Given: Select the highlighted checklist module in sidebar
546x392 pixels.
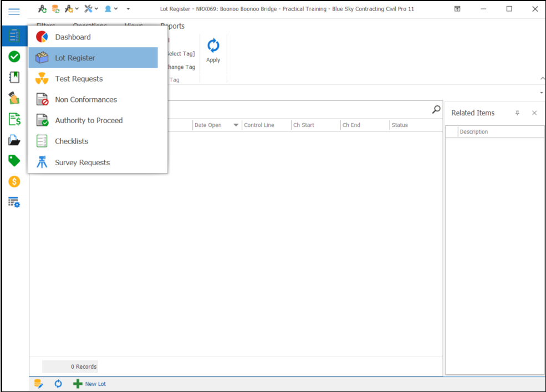Looking at the screenshot, I should 14,35.
